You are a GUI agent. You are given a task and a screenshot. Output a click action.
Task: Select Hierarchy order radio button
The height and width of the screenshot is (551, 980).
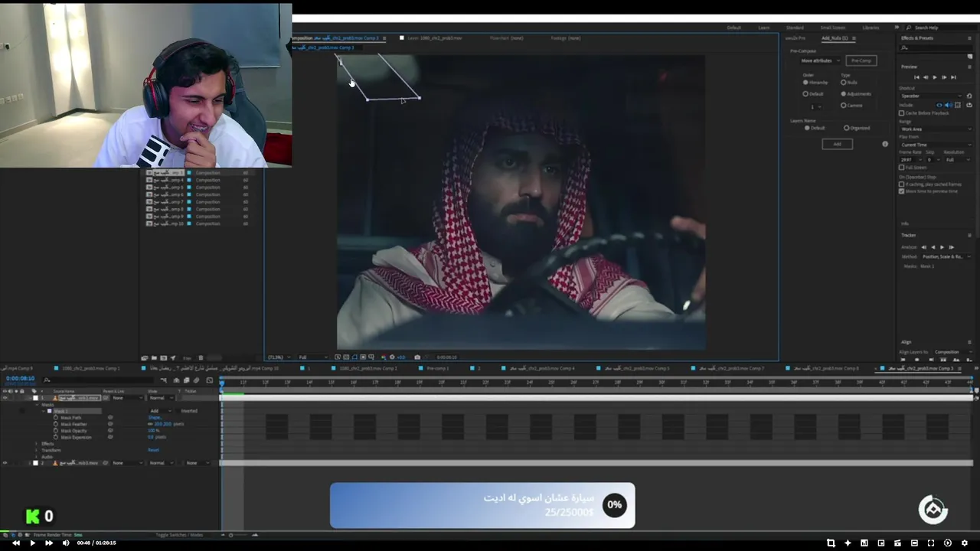click(x=805, y=82)
